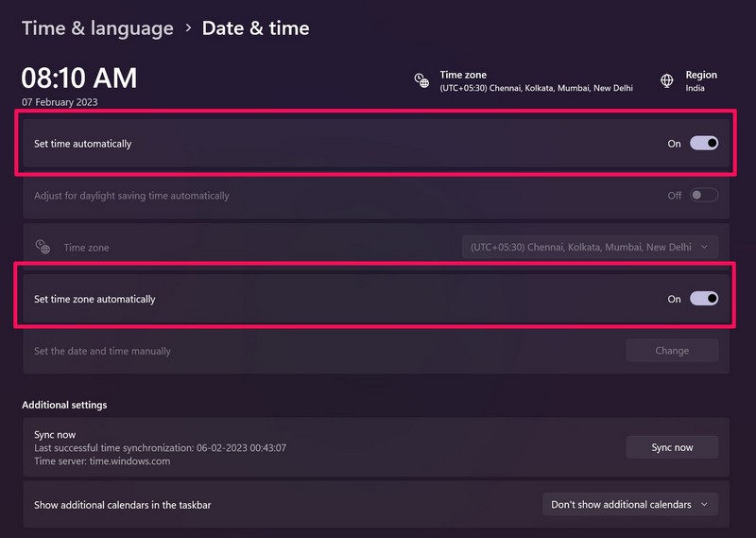756x538 pixels.
Task: Turn off Set time automatically switch
Action: [x=704, y=144]
